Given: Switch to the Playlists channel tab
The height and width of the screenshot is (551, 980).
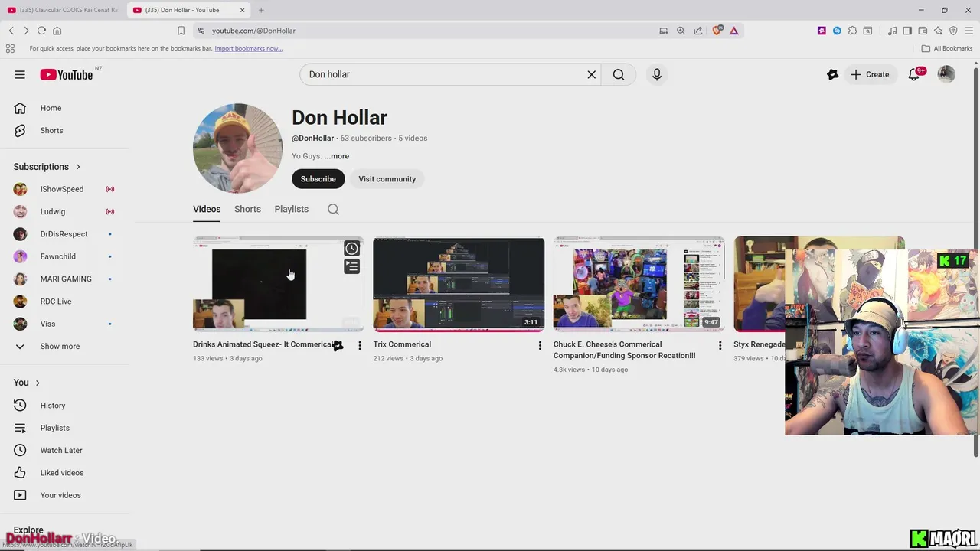Looking at the screenshot, I should click(x=291, y=209).
